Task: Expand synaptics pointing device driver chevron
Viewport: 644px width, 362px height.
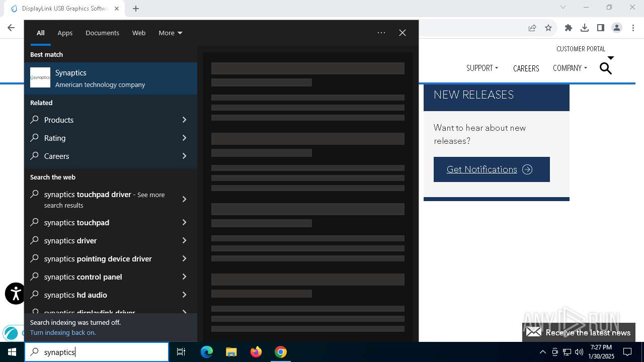Action: click(184, 258)
